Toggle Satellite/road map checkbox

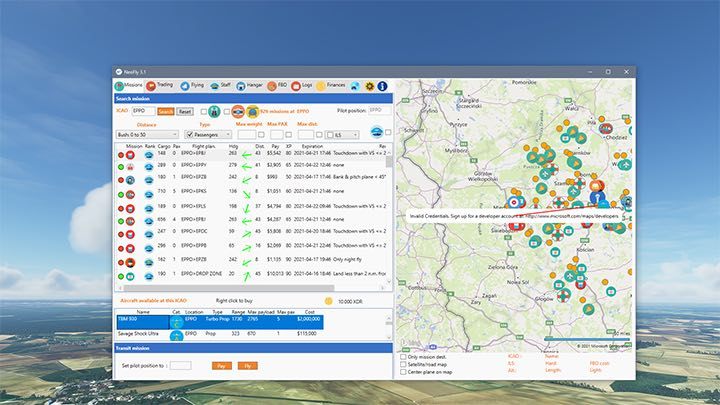tap(402, 362)
